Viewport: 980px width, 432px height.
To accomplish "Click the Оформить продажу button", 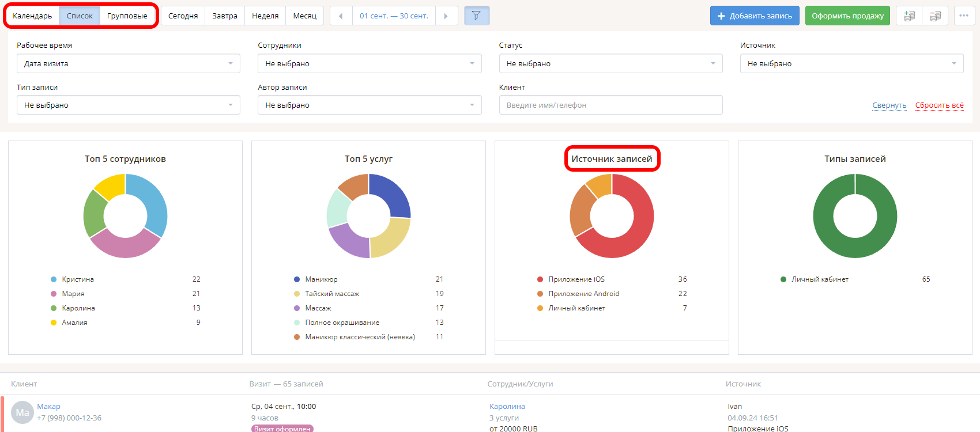I will tap(847, 16).
